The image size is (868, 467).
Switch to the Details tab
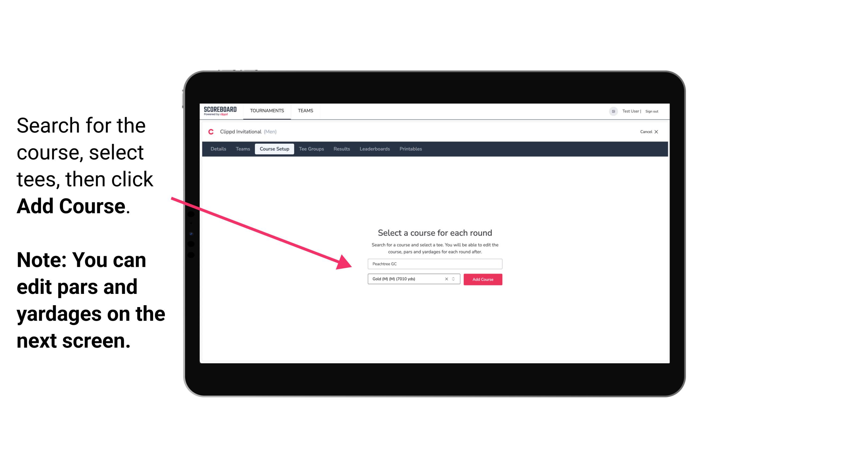217,149
